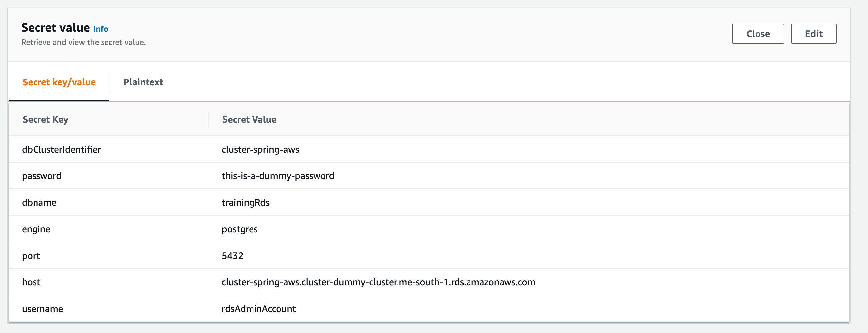Switch to the Plaintext tab

143,82
